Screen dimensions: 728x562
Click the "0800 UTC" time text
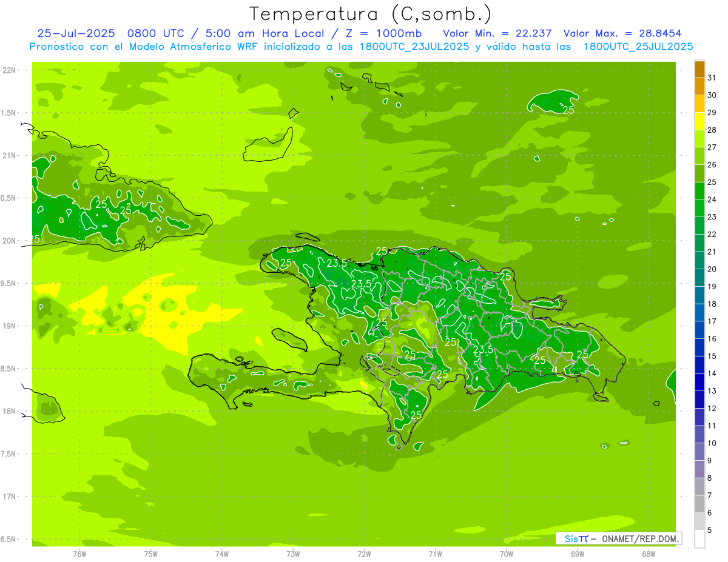[x=155, y=33]
